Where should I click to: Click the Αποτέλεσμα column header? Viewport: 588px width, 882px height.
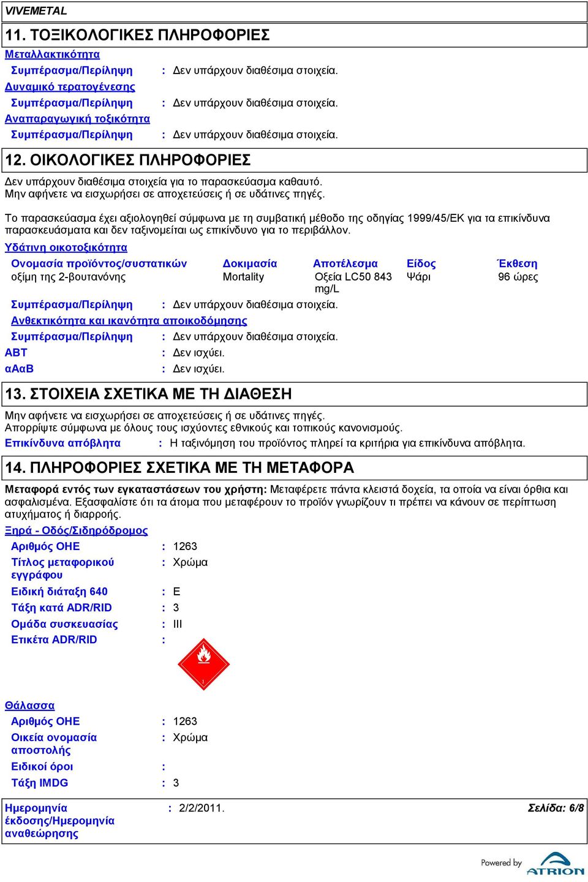[x=345, y=263]
